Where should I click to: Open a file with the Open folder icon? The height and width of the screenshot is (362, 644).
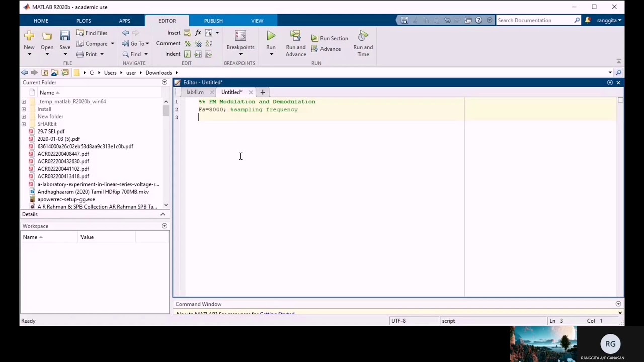[x=47, y=36]
